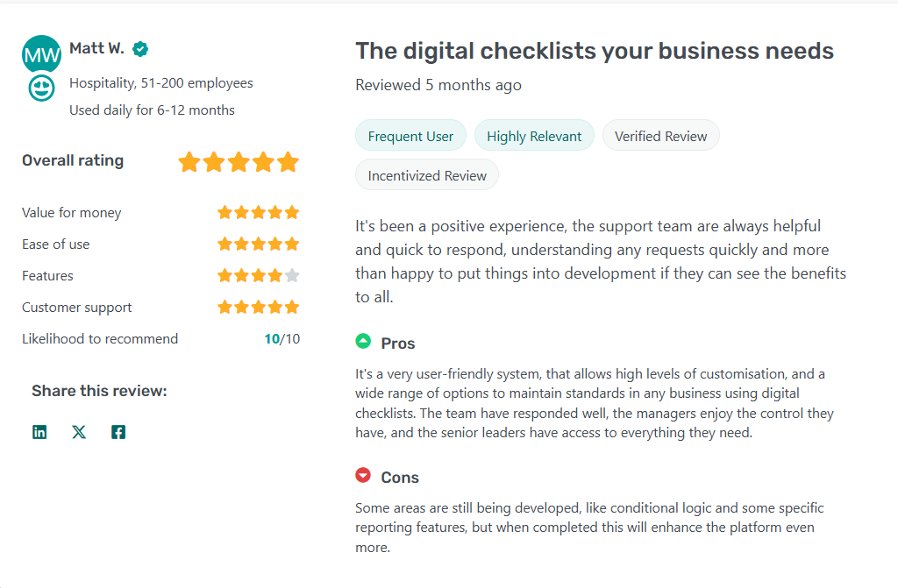898x588 pixels.
Task: Share this review on Facebook
Action: pyautogui.click(x=118, y=432)
